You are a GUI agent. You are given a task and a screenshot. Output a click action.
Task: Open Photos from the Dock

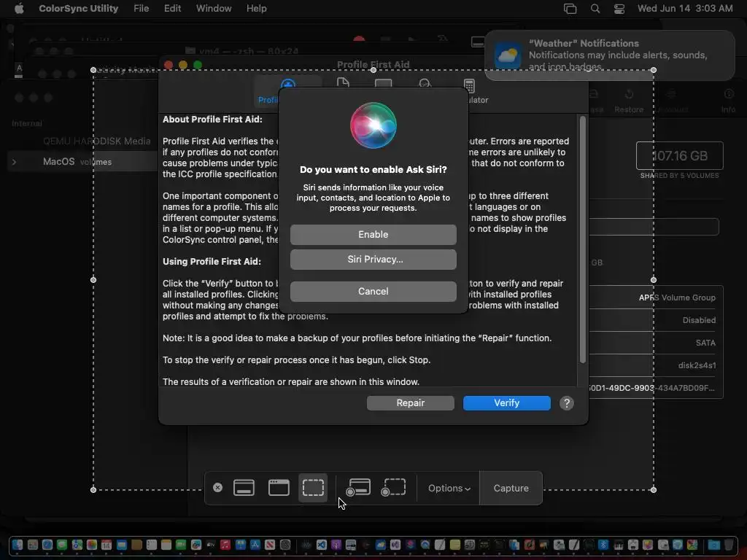tap(92, 545)
